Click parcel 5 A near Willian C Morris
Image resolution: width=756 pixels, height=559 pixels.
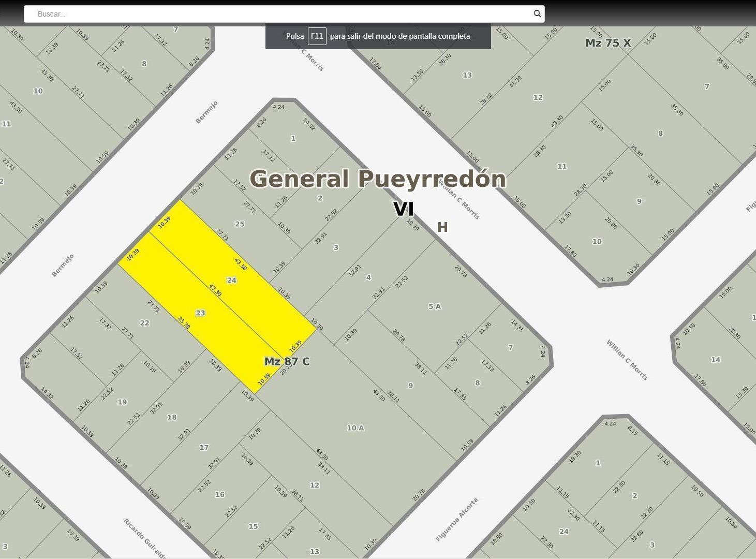click(x=435, y=306)
